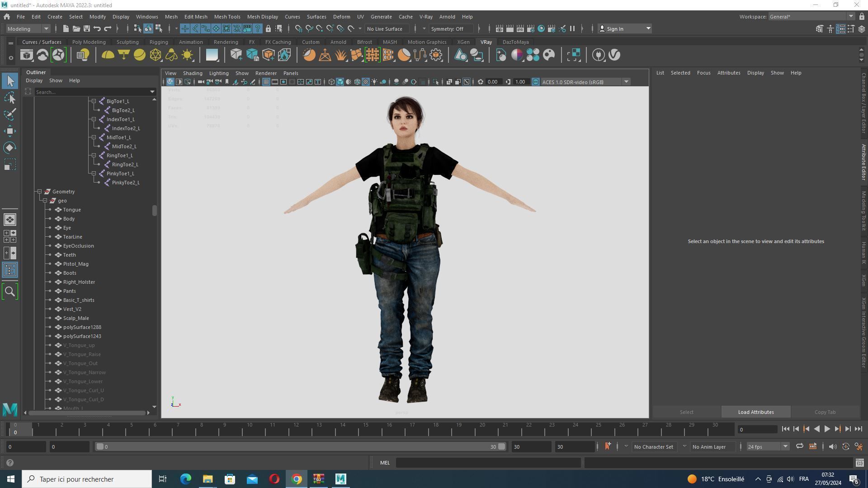Open the 24 fps frame rate dropdown
Screen dimensions: 868x488
pos(767,446)
